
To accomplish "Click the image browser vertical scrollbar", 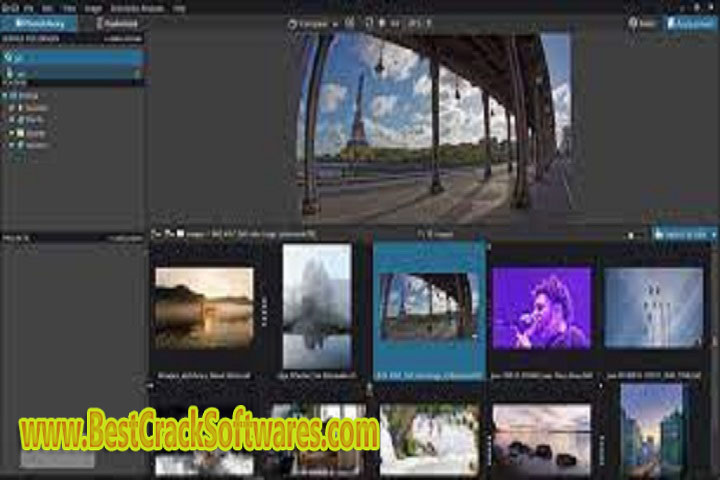I will (715, 358).
